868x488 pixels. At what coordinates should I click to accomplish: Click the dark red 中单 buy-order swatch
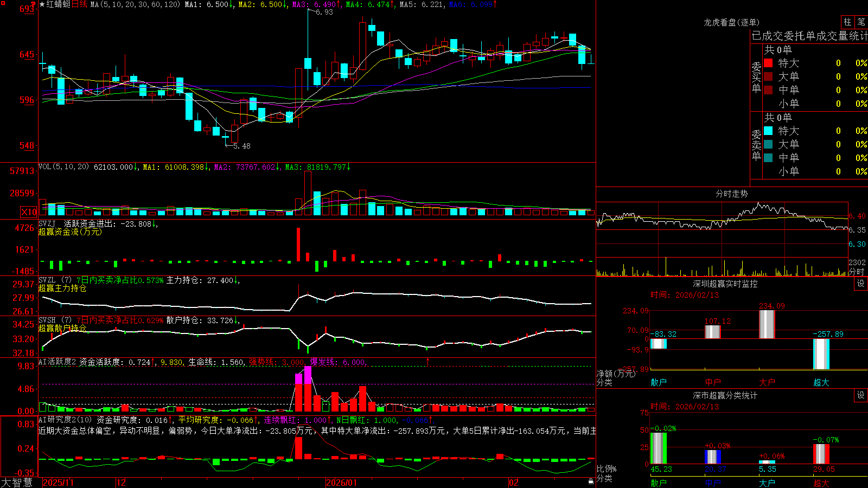click(x=768, y=90)
